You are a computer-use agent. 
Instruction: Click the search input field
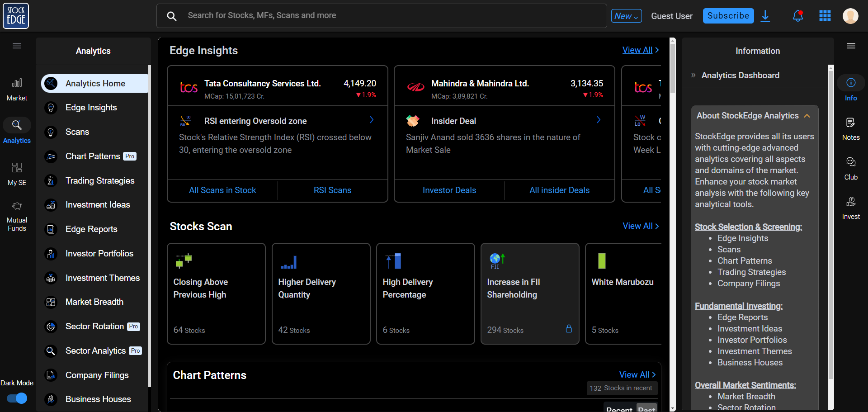(x=382, y=16)
